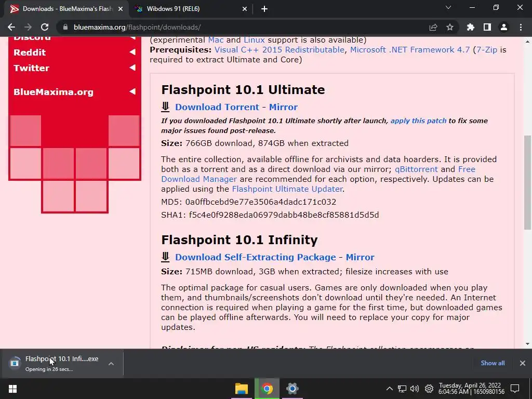This screenshot has width=532, height=399.
Task: Reload the current page
Action: pyautogui.click(x=45, y=27)
